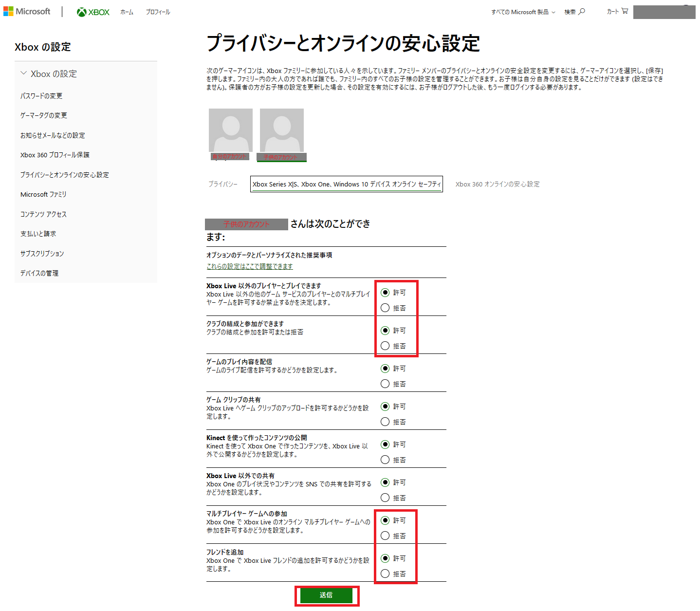Click the プライバシーとオンラインの安心設定 page heading
The height and width of the screenshot is (611, 700).
[x=344, y=43]
